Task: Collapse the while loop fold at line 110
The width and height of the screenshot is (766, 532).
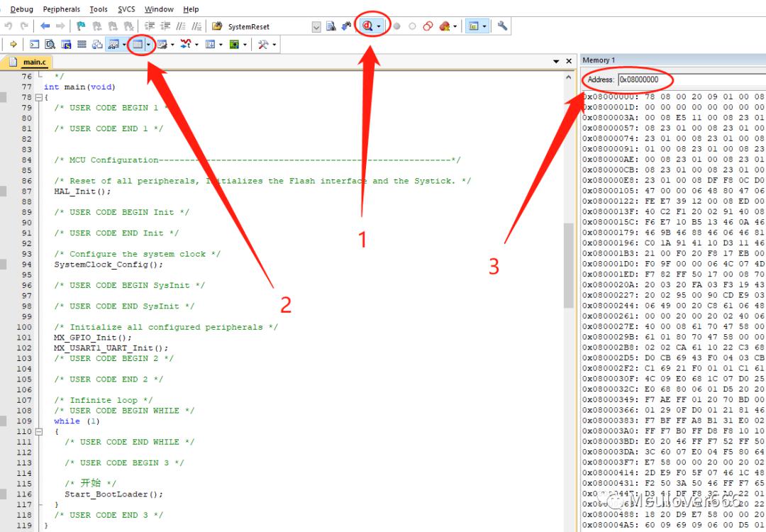Action: 39,431
